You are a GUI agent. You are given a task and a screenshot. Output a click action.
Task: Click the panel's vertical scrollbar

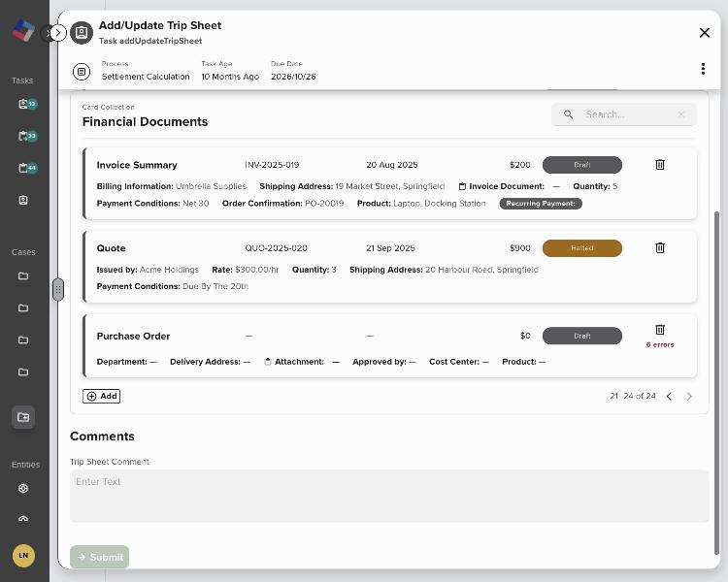point(716,382)
